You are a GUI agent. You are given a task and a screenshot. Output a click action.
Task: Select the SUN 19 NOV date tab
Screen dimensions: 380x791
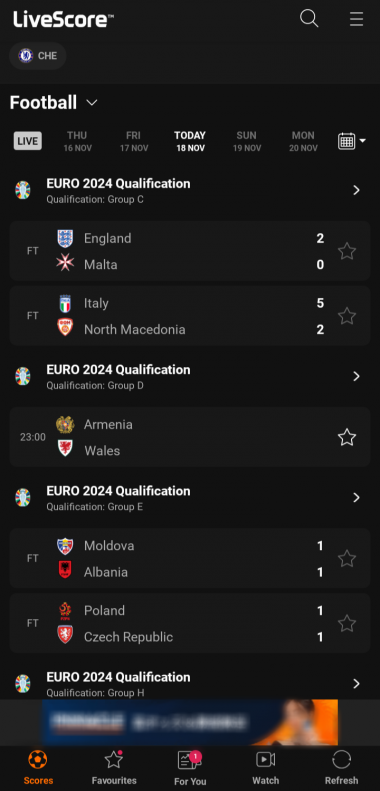(x=247, y=141)
